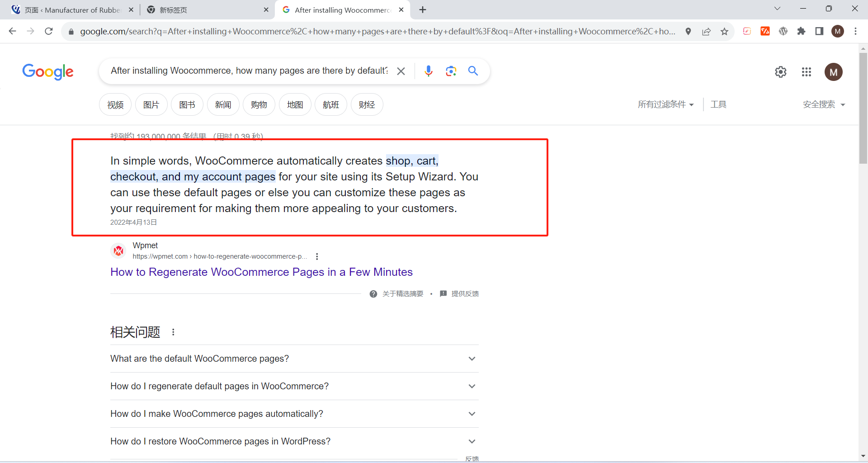868x463 pixels.
Task: Clear the search box text
Action: point(401,71)
